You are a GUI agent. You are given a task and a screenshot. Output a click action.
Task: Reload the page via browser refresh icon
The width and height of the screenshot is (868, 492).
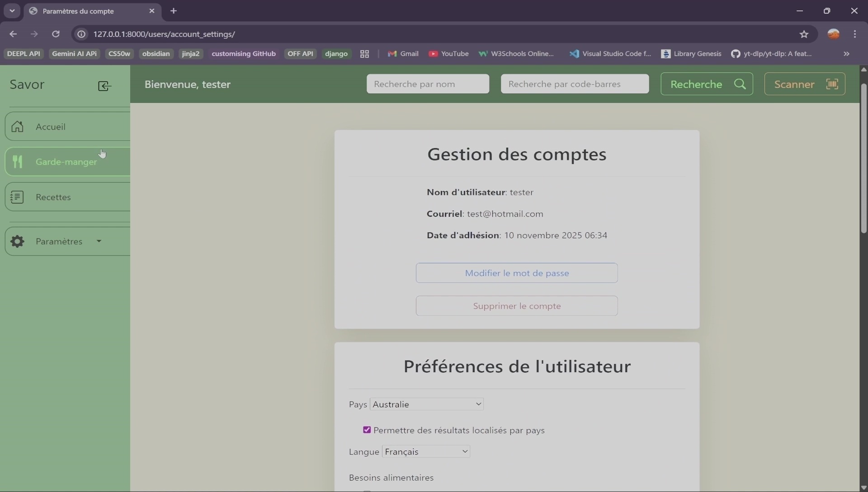[x=56, y=34]
